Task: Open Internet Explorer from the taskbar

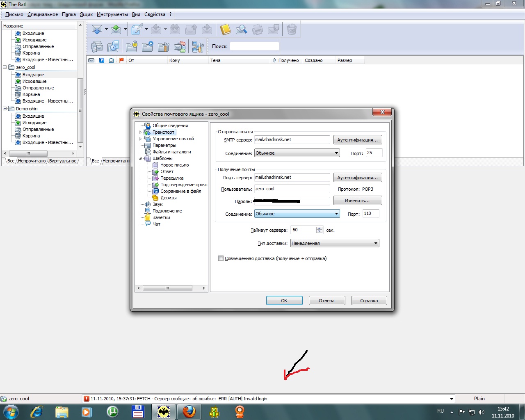Action: 37,411
